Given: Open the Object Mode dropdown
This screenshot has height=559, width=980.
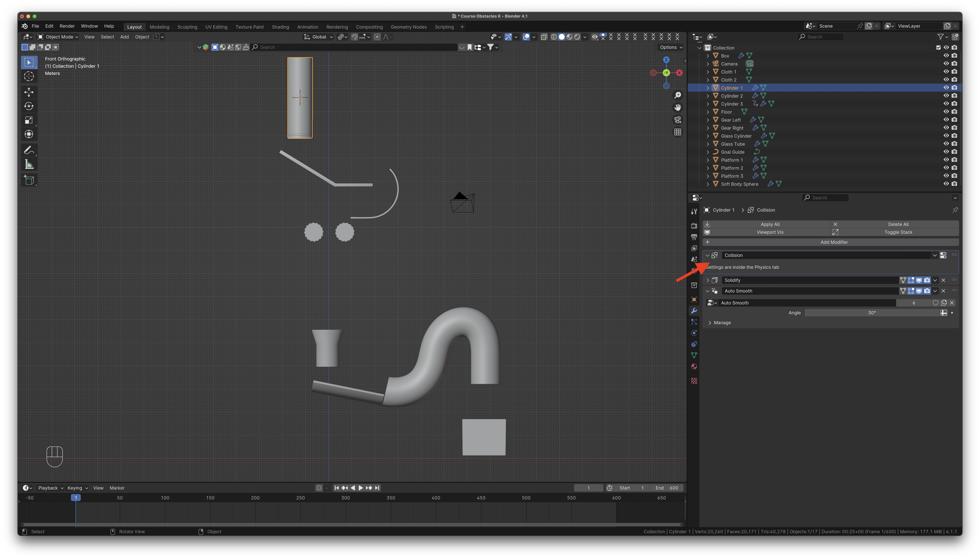Looking at the screenshot, I should coord(58,37).
